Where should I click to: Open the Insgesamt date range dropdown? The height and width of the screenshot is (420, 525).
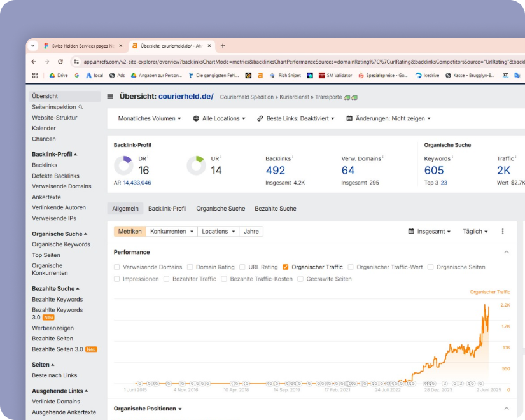[430, 232]
